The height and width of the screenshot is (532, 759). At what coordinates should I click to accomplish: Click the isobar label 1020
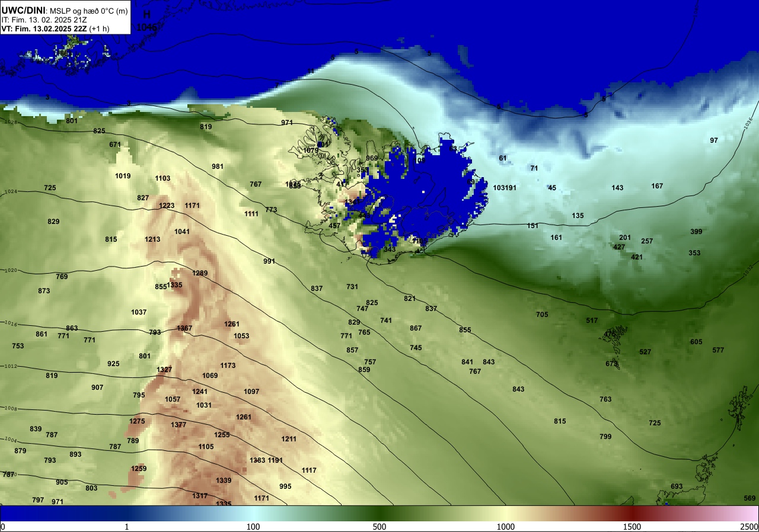11,270
